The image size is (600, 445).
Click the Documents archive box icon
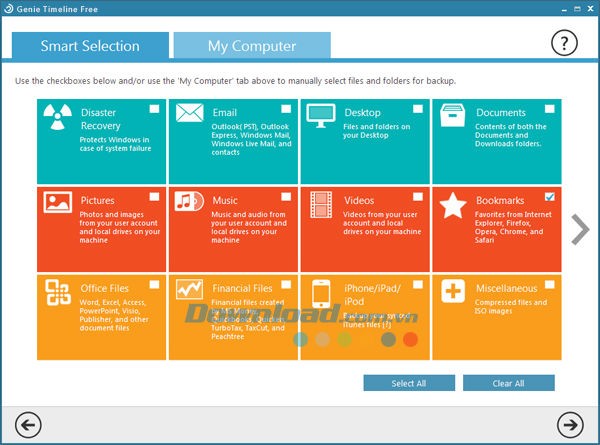coord(454,117)
